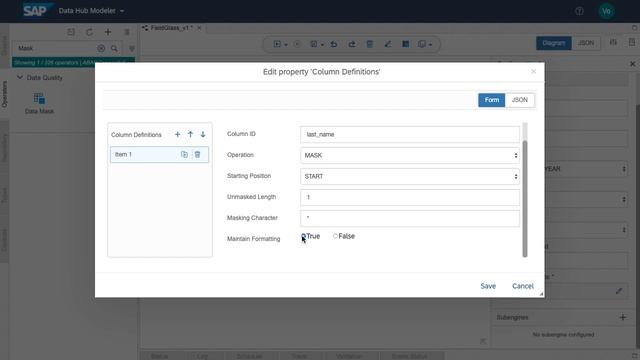Click the refresh icon in operators panel
This screenshot has height=360, width=640.
click(x=89, y=32)
